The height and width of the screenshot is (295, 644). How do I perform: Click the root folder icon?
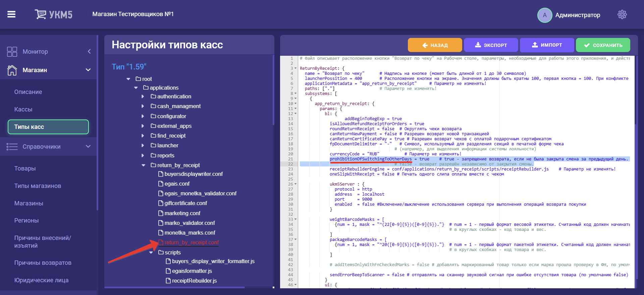138,79
